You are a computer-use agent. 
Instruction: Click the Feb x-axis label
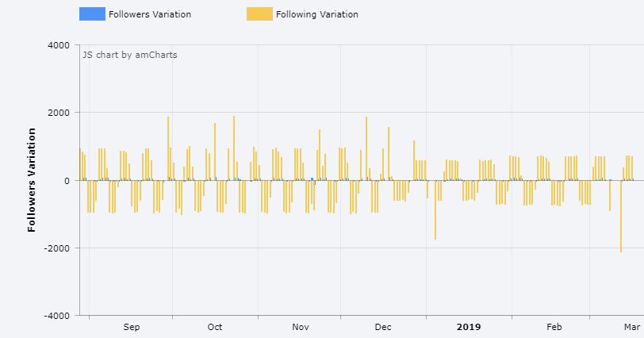(554, 327)
